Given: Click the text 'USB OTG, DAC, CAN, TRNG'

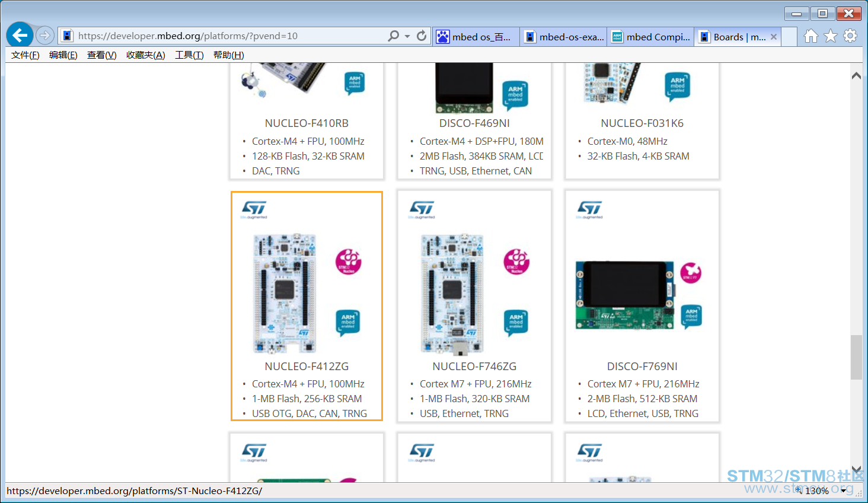Looking at the screenshot, I should [x=309, y=413].
